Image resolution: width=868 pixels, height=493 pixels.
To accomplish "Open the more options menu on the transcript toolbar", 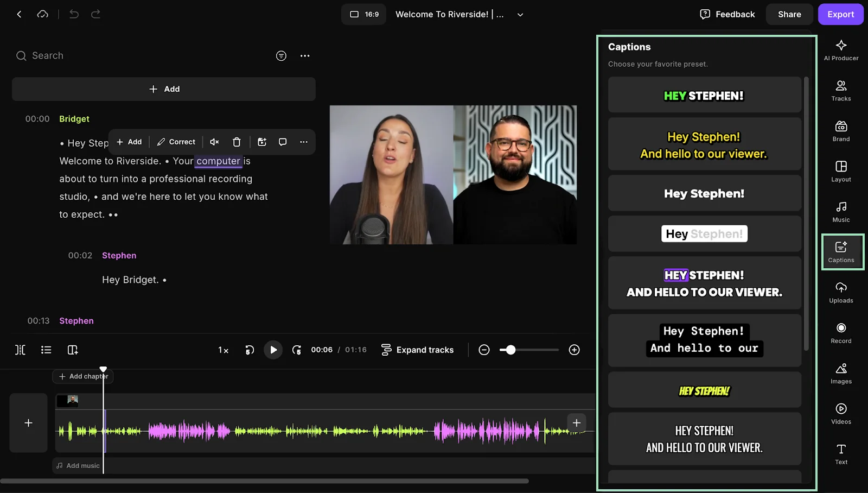I will pos(303,142).
